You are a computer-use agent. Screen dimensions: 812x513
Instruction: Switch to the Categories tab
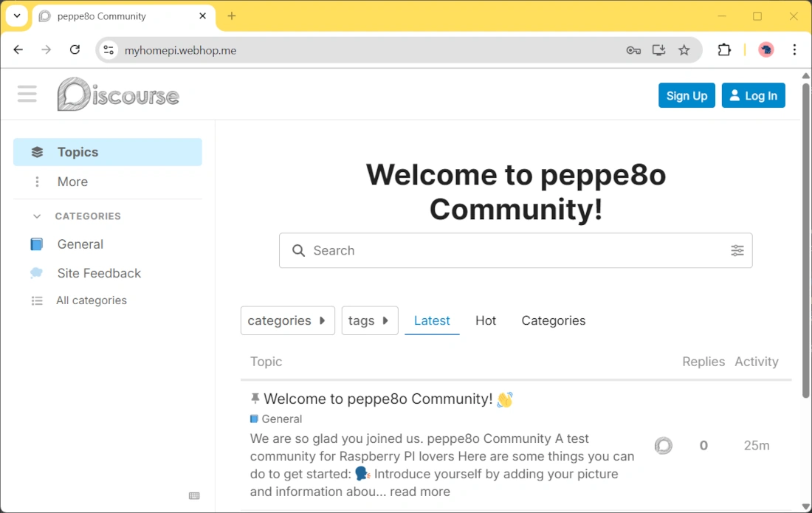[554, 320]
